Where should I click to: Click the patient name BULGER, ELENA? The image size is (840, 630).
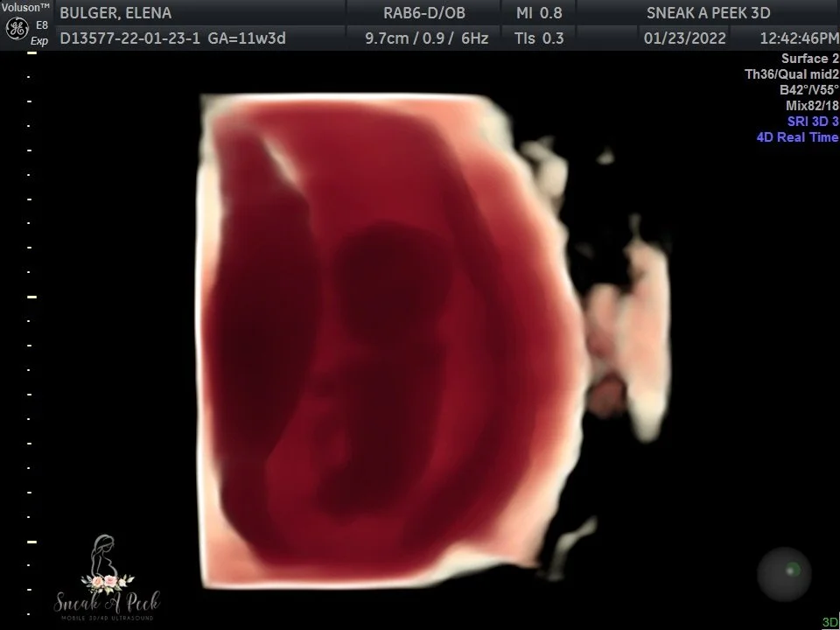pyautogui.click(x=115, y=13)
